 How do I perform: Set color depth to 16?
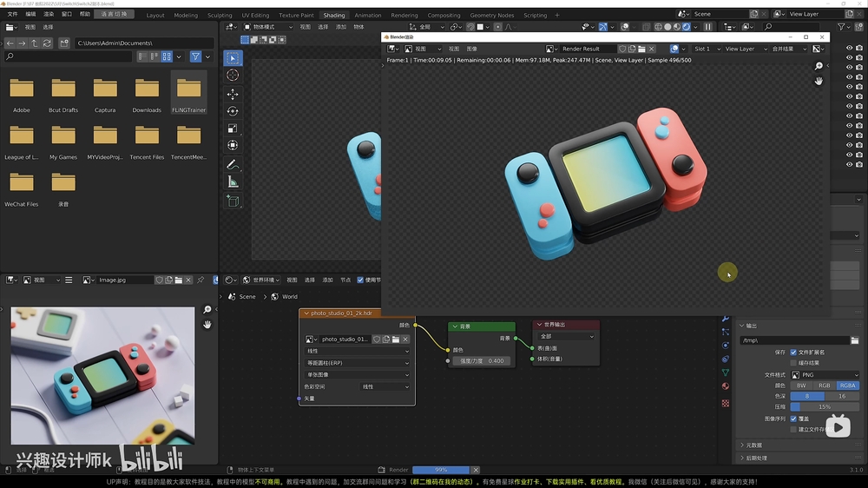842,396
